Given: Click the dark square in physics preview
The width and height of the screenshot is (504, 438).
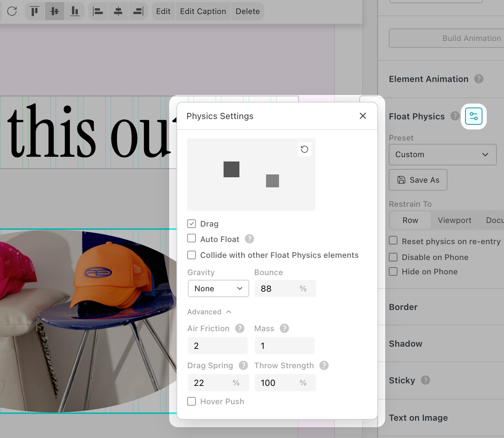Looking at the screenshot, I should pos(231,169).
